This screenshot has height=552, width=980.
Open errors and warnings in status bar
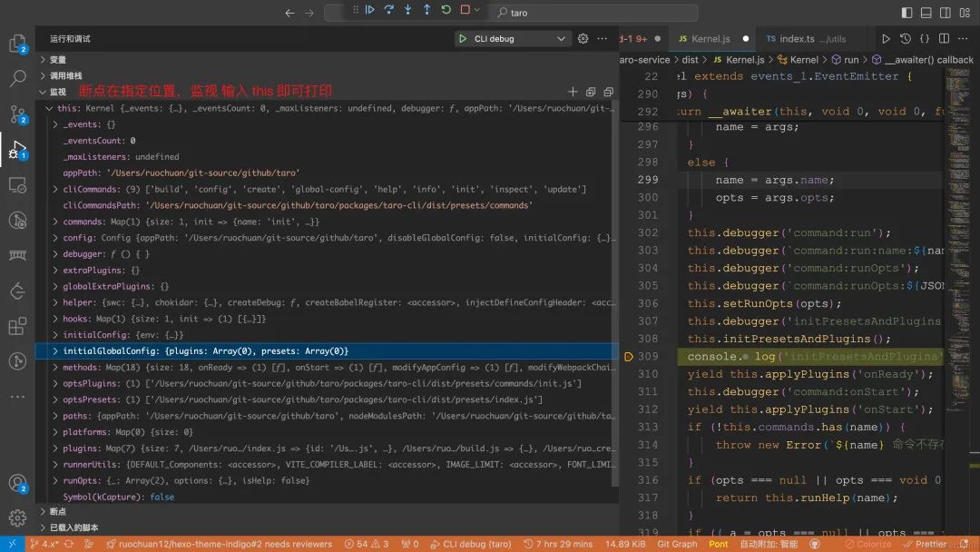tap(367, 544)
